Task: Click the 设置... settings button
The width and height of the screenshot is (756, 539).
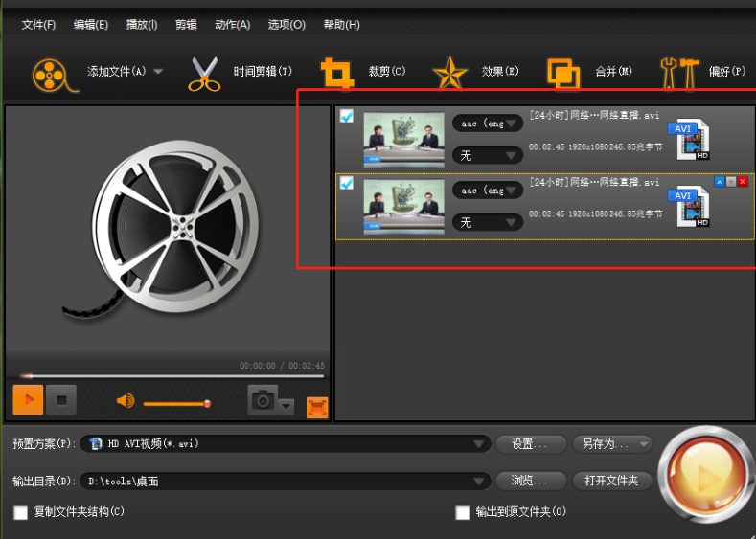Action: (531, 443)
